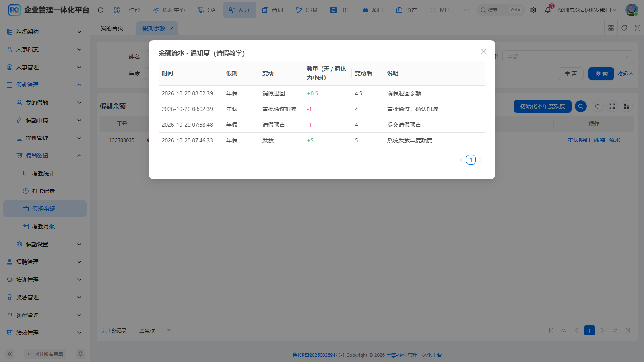This screenshot has height=362, width=644.
Task: Click the 流水 link in the row
Action: 615,140
